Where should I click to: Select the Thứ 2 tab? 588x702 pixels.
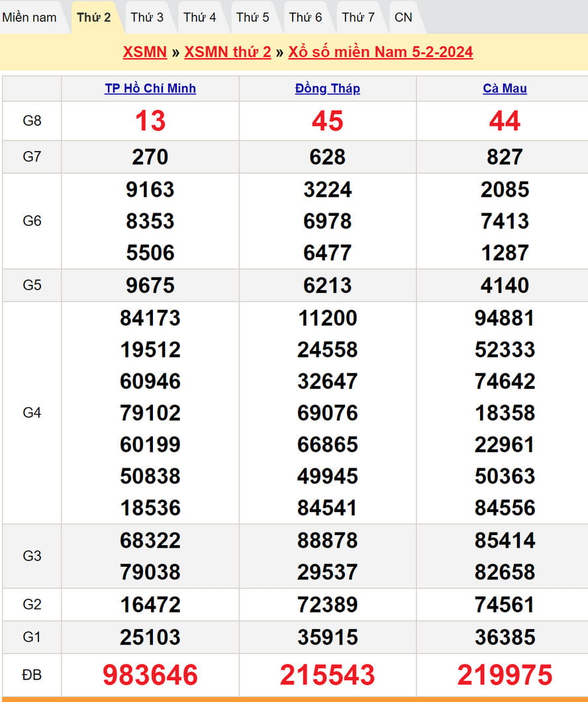click(x=94, y=17)
